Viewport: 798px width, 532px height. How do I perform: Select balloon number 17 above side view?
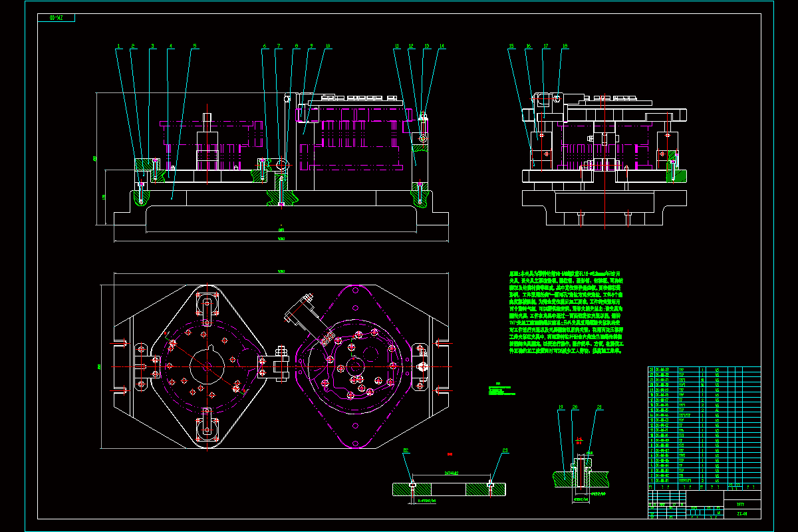click(546, 47)
